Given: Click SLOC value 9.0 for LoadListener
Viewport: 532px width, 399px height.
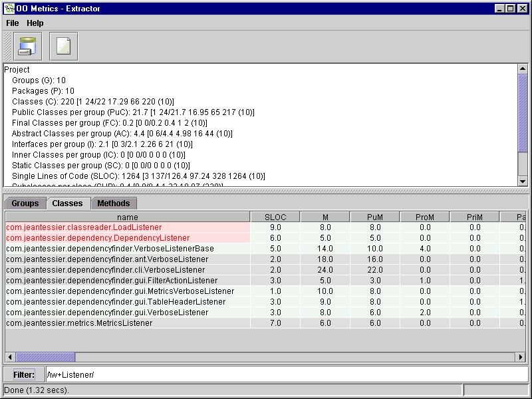Looking at the screenshot, I should point(275,227).
